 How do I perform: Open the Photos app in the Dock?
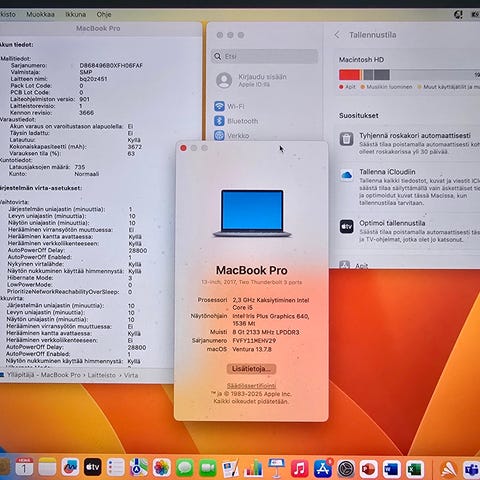coord(162,467)
